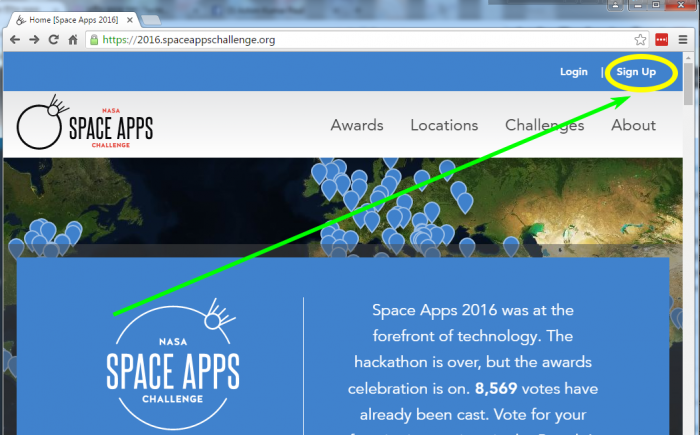700x435 pixels.
Task: Click the address bar URL
Action: pos(189,40)
